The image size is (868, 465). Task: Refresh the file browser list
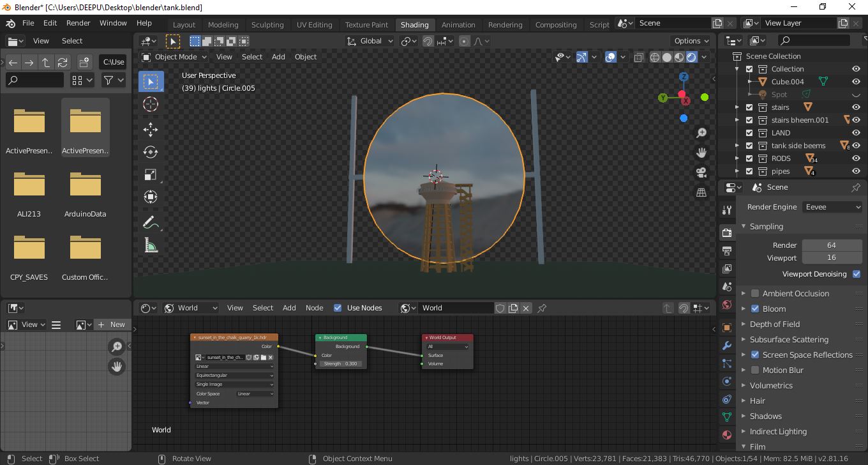click(x=63, y=62)
